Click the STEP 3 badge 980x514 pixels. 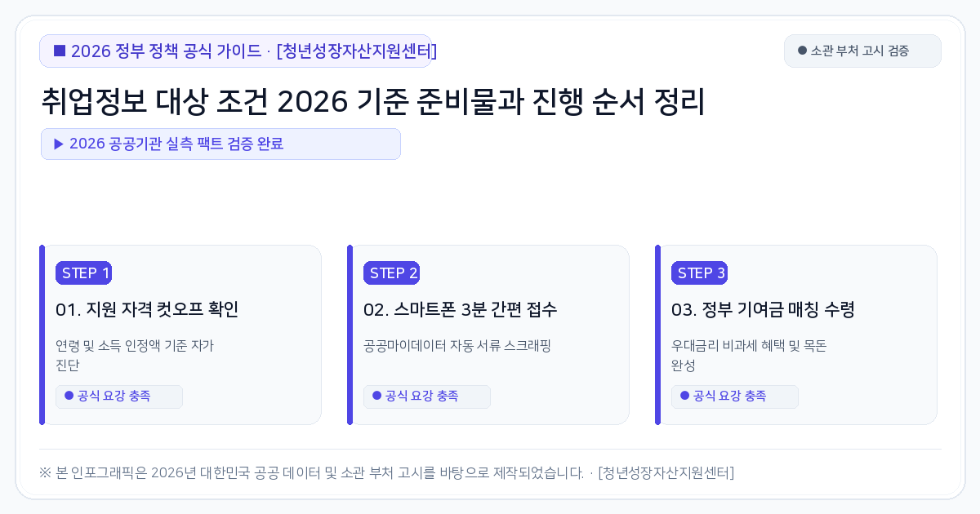click(699, 273)
